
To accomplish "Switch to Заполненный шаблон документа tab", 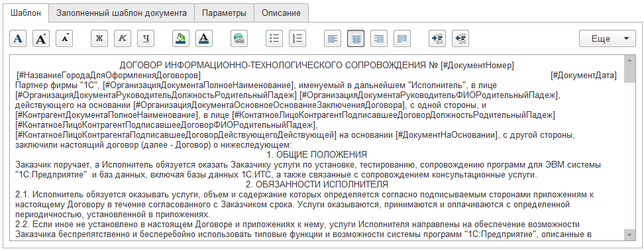I will (x=121, y=13).
